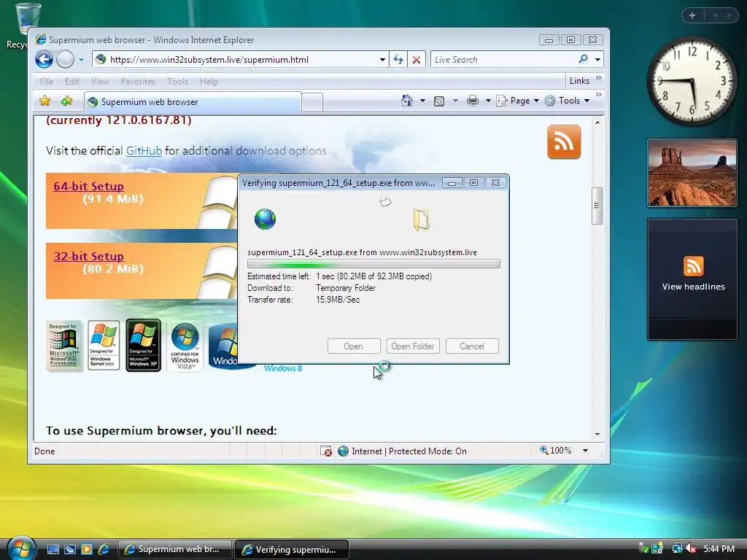Open the File menu
This screenshot has width=747, height=560.
47,82
